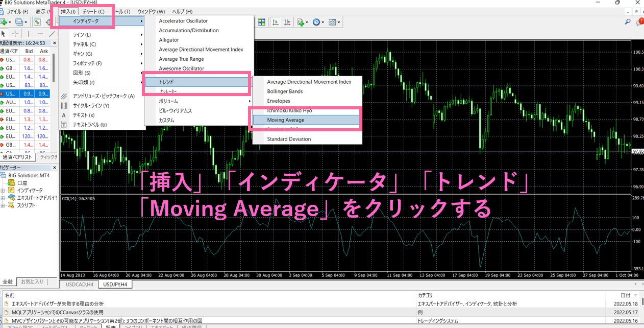Select Moving Average from trend submenu
This screenshot has height=328, width=644.
[x=285, y=120]
